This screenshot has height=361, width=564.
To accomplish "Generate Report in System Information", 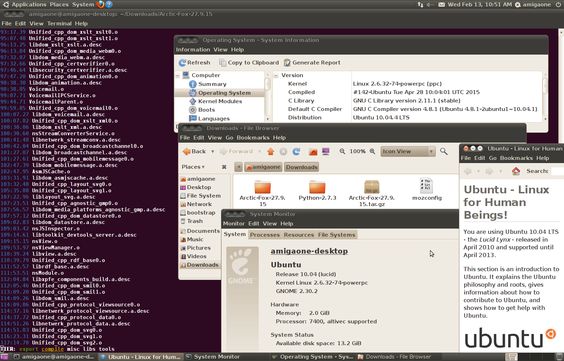I will pyautogui.click(x=312, y=63).
